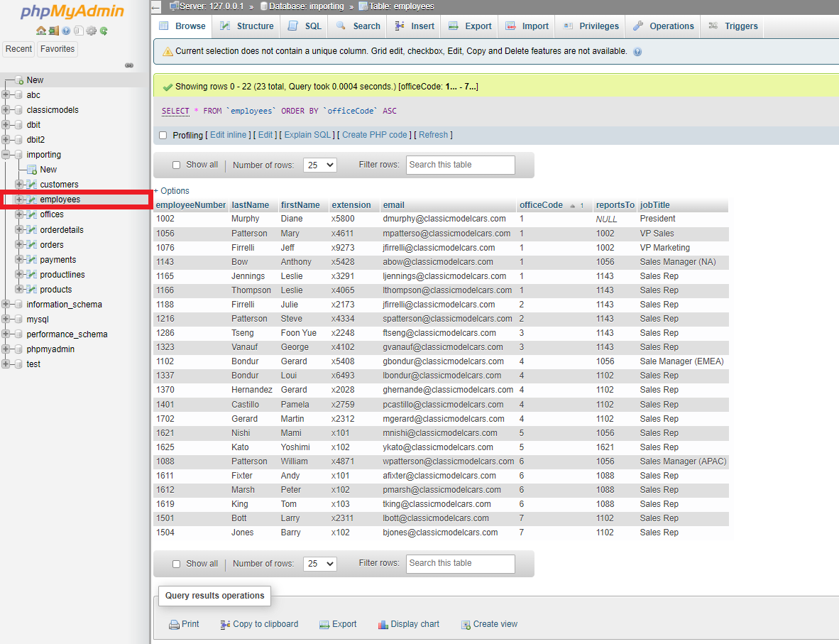Sort by the officeCode column header
839x644 pixels.
coord(541,204)
